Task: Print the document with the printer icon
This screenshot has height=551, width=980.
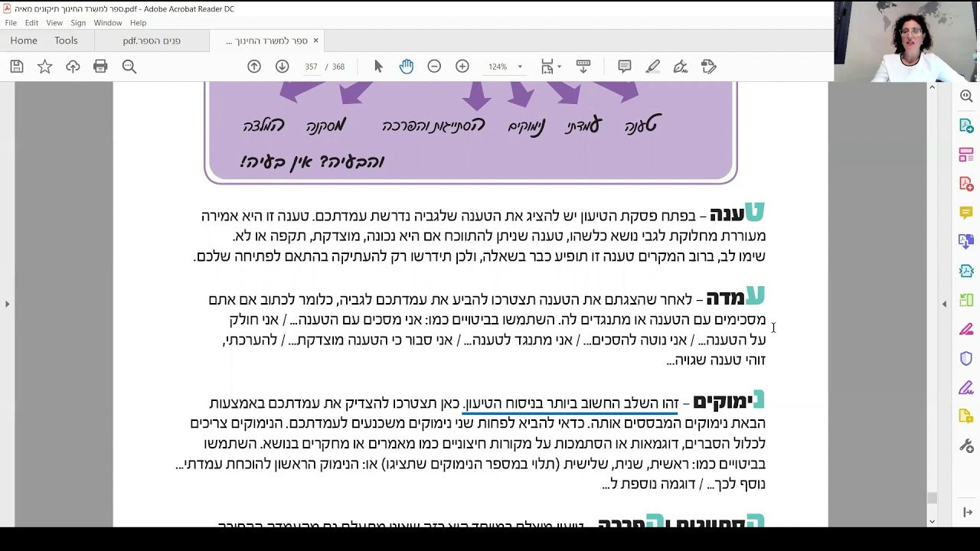Action: point(100,67)
